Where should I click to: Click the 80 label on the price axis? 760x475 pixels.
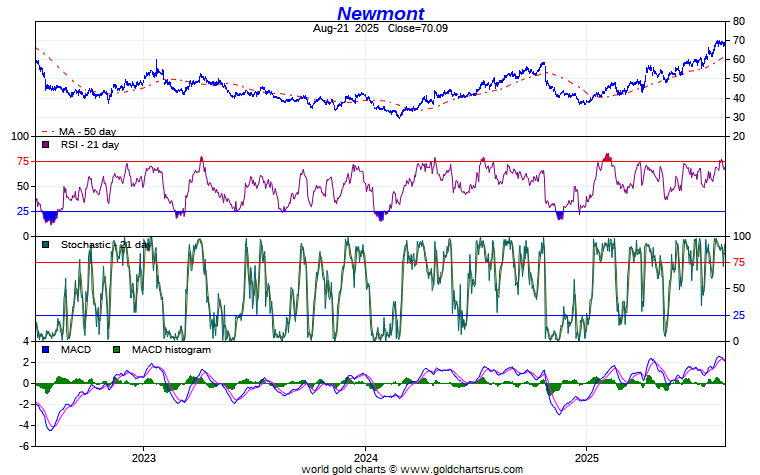pos(738,21)
